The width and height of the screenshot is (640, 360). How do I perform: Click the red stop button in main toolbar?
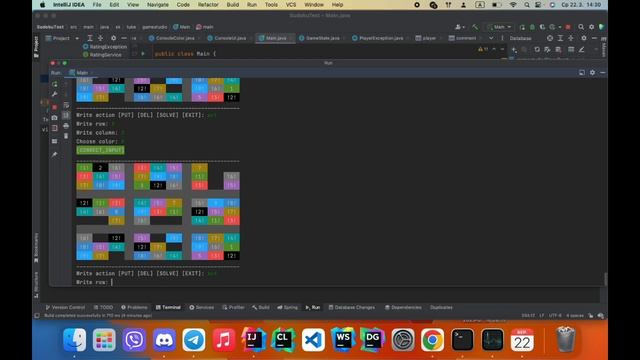pos(568,27)
